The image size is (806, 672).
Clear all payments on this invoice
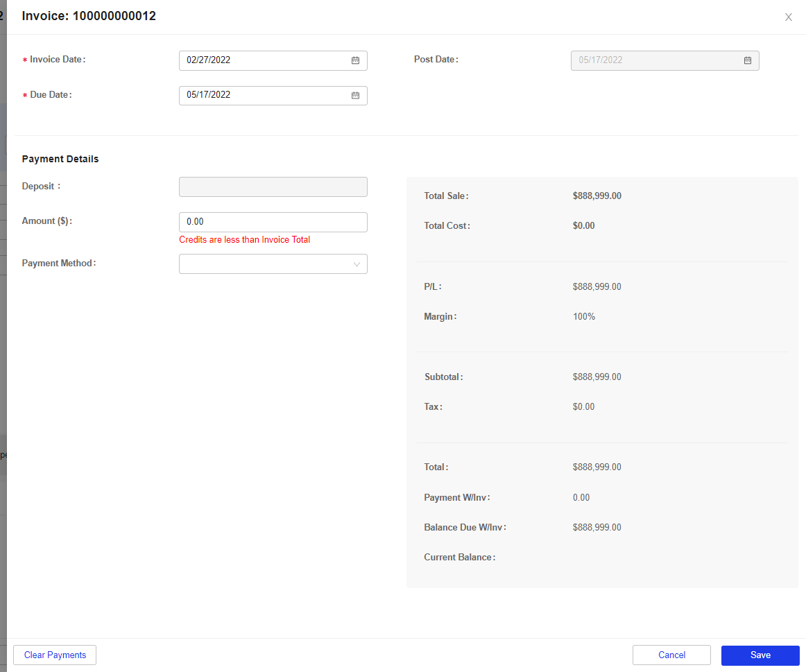click(54, 655)
